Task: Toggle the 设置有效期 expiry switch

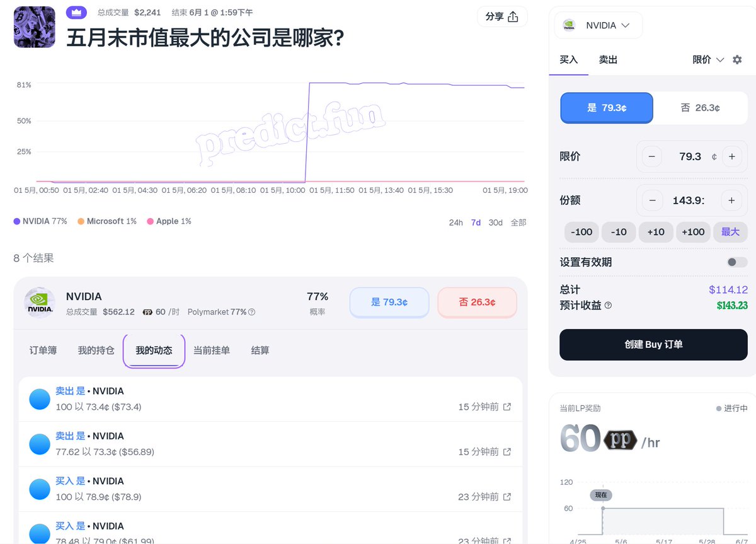Action: pyautogui.click(x=736, y=262)
